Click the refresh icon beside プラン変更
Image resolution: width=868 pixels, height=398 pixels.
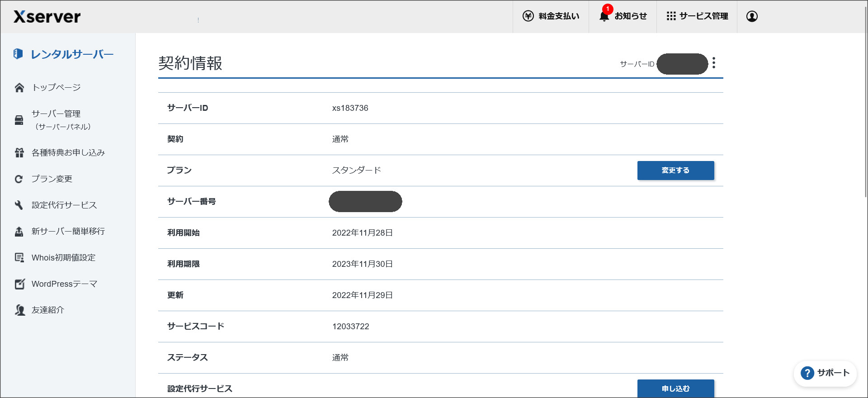point(19,179)
